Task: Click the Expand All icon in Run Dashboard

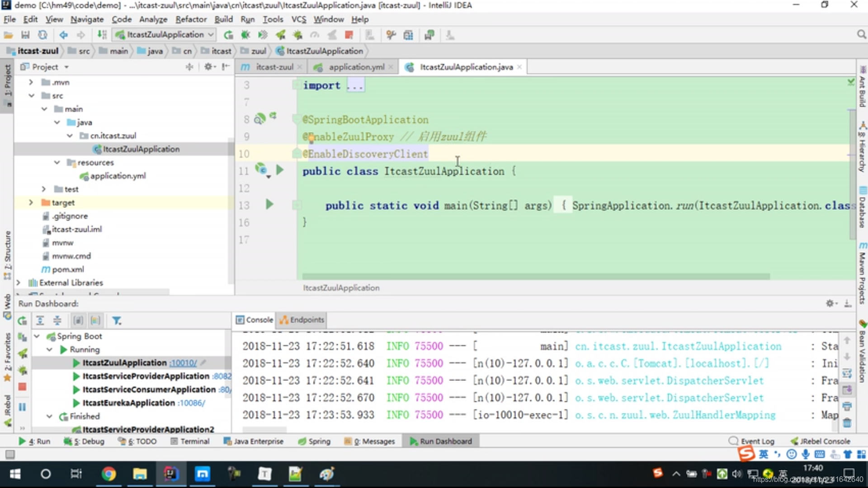Action: [40, 321]
